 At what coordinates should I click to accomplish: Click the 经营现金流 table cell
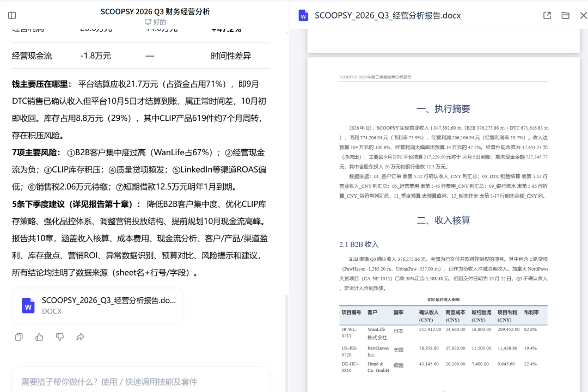coord(32,56)
